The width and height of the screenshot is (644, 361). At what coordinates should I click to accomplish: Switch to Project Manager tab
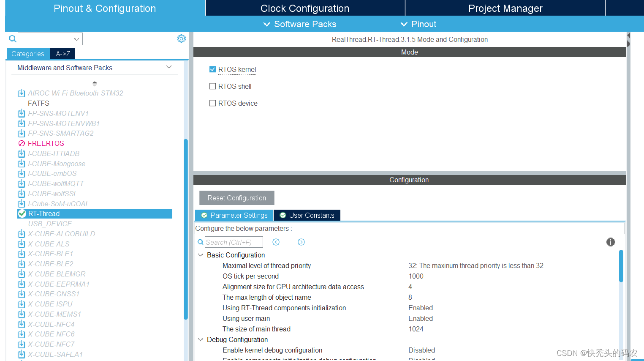505,8
